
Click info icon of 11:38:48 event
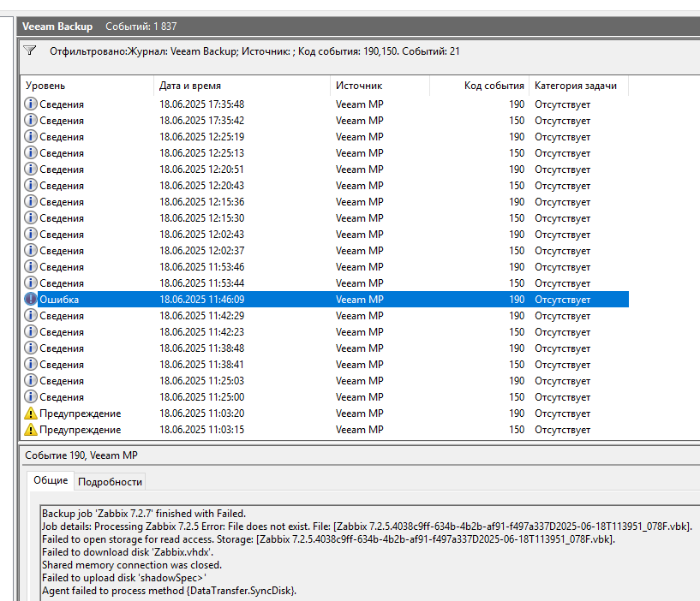[x=30, y=348]
